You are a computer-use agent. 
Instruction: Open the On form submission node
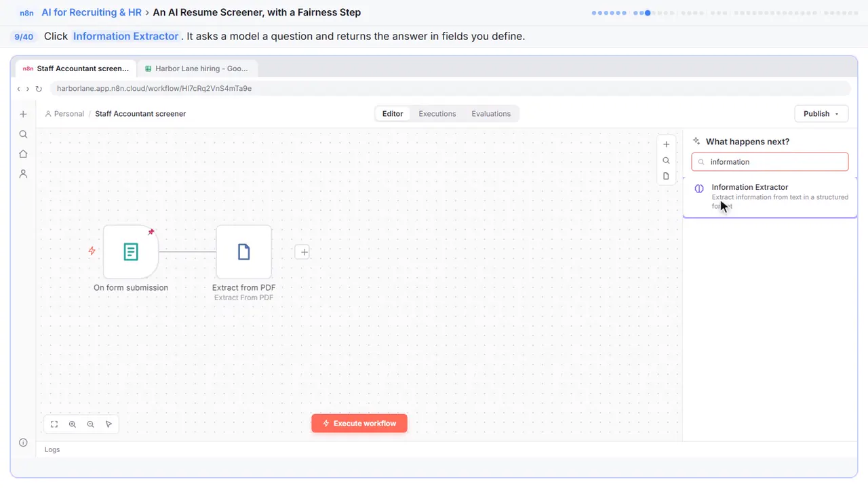click(131, 252)
